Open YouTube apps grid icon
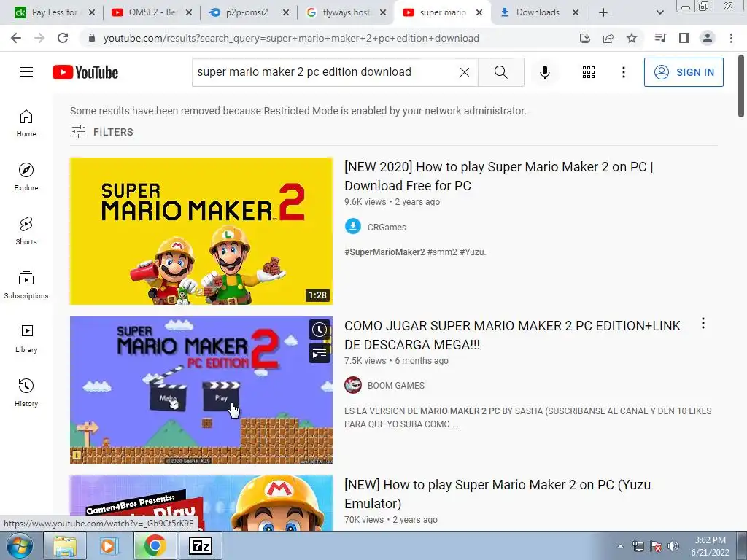Screen dimensions: 747x560 (589, 72)
